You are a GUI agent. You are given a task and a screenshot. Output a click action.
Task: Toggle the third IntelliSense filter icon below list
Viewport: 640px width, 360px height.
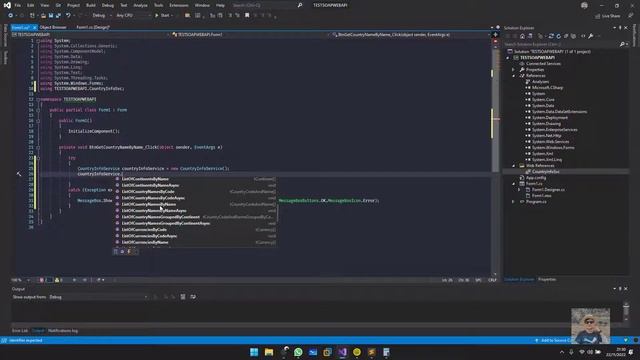(x=129, y=251)
